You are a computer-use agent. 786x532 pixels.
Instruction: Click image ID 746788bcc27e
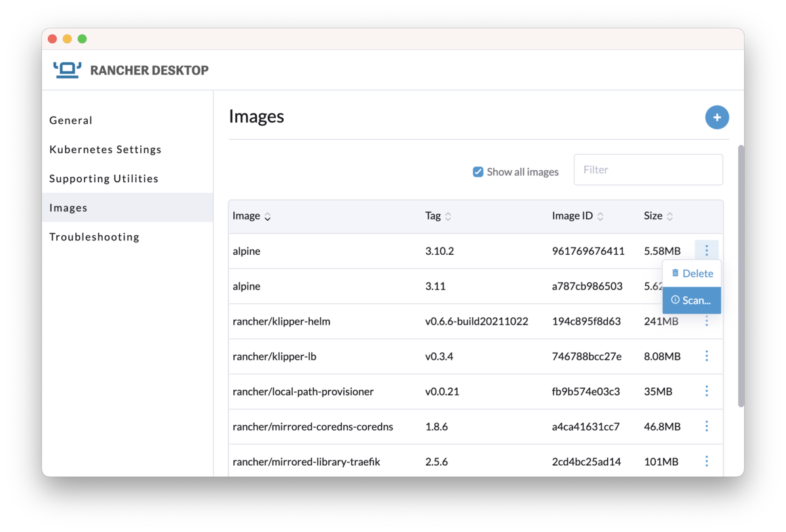587,356
